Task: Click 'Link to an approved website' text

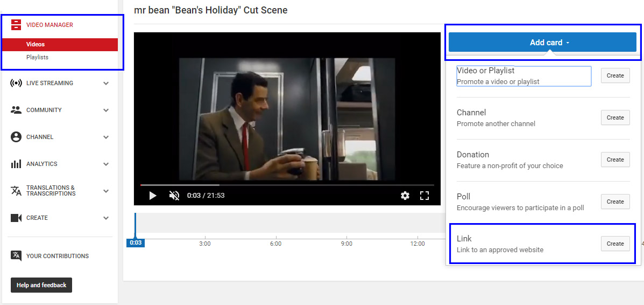Action: click(500, 250)
